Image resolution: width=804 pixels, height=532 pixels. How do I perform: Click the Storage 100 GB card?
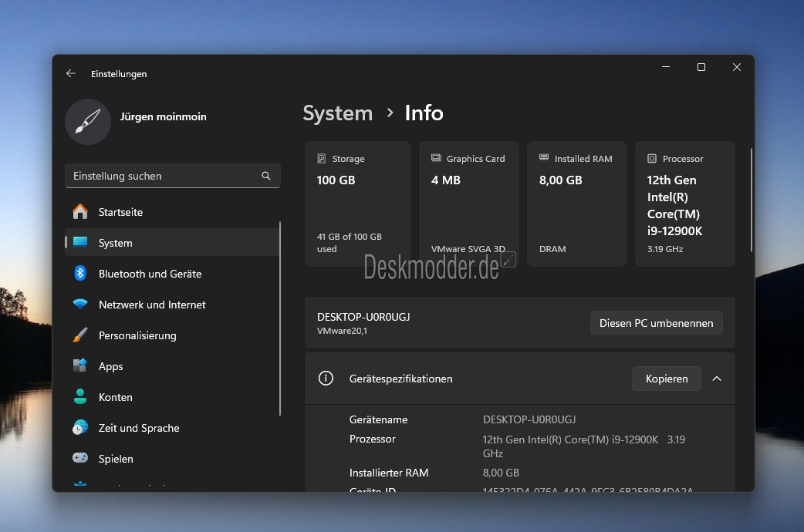click(358, 204)
